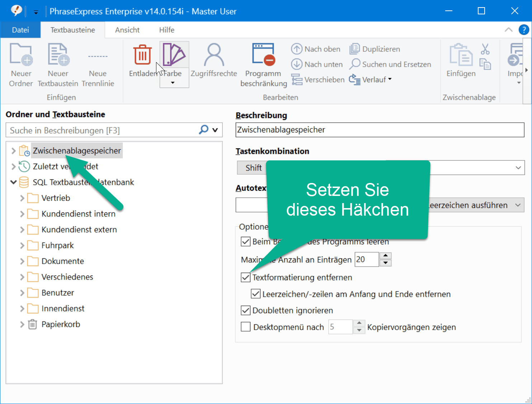This screenshot has height=404, width=532.
Task: Click the Entladen trash icon
Action: 142,55
